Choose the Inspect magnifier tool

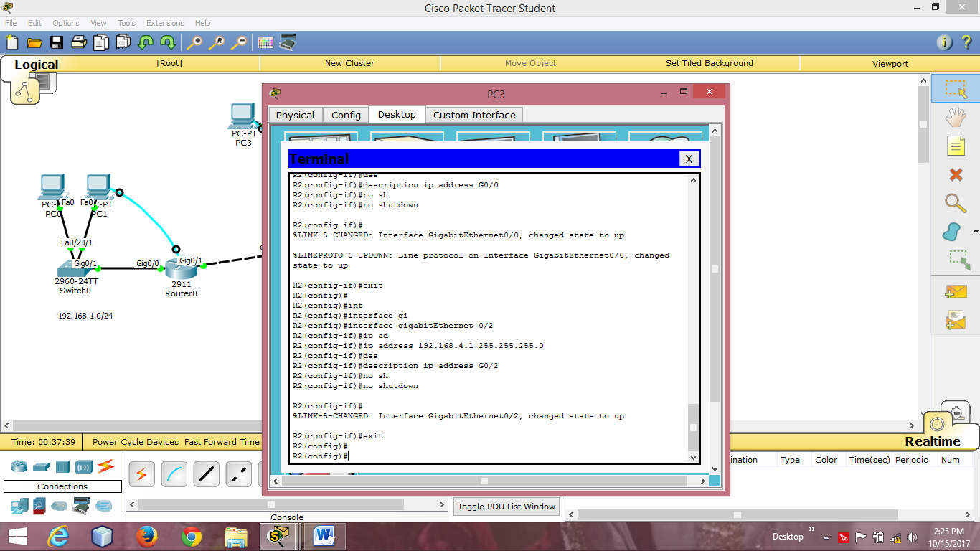(956, 203)
